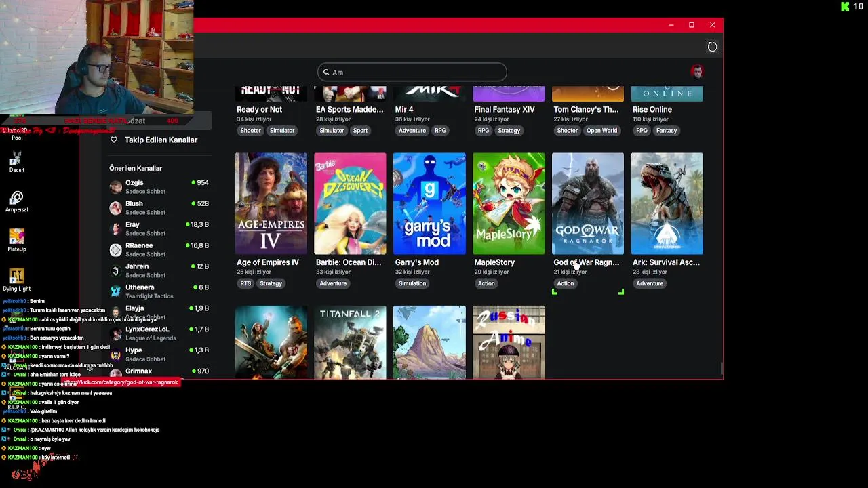Viewport: 868px width, 488px height.
Task: Select the Ozgis channel name
Action: 134,182
